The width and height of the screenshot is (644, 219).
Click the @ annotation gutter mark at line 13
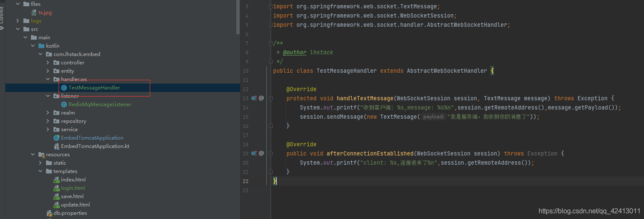tap(261, 98)
